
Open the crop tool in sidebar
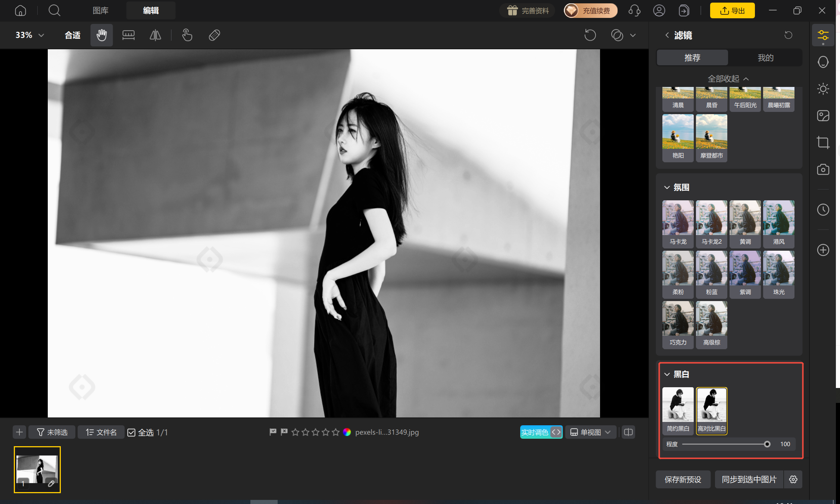coord(823,143)
